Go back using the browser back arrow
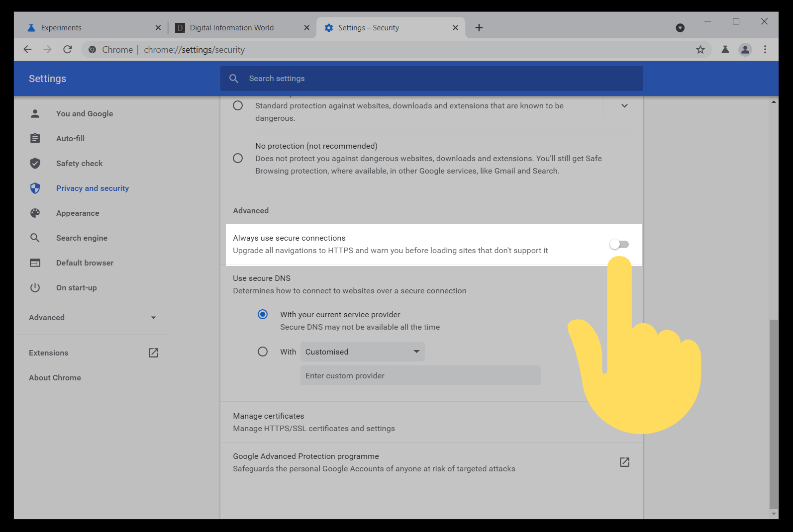The height and width of the screenshot is (532, 793). click(27, 49)
